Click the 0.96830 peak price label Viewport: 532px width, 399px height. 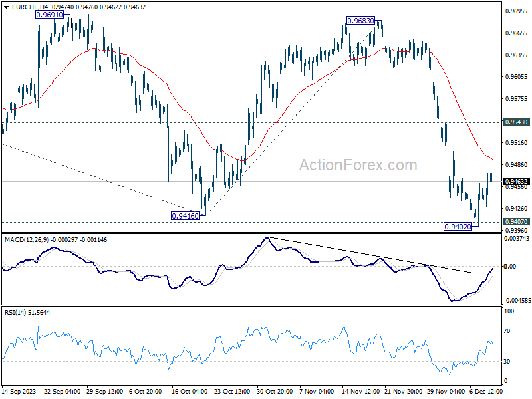coord(360,21)
